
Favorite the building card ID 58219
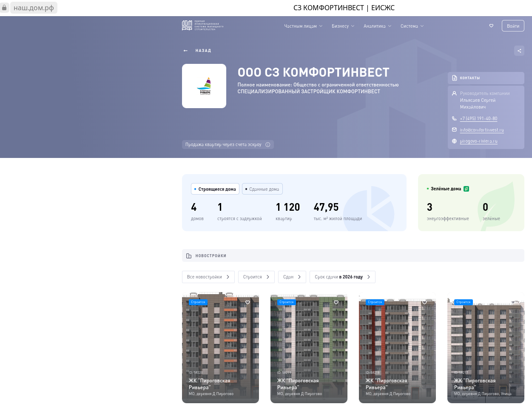pos(336,302)
